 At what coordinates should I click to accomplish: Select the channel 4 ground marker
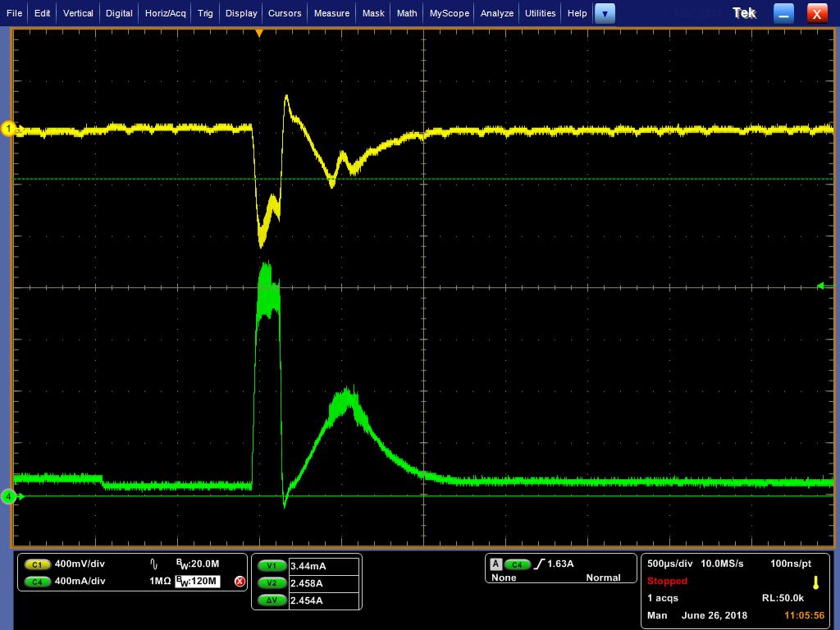point(8,496)
